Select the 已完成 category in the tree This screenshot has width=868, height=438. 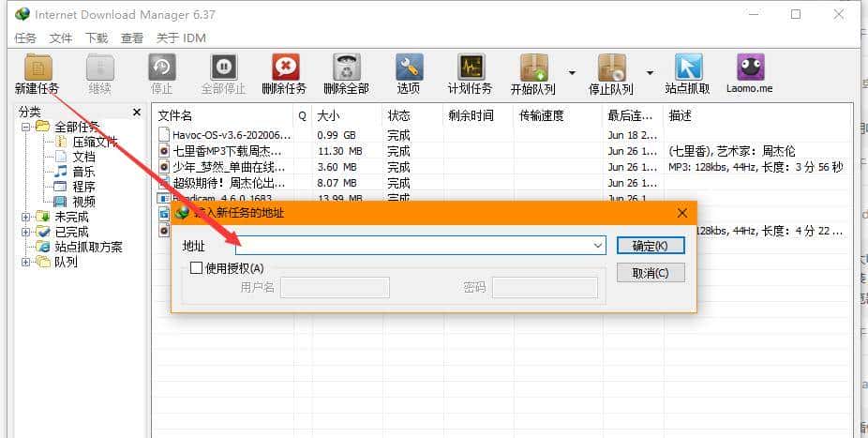(x=71, y=232)
